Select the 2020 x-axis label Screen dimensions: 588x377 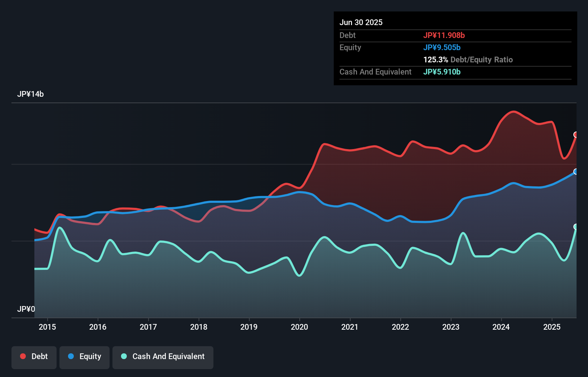coord(299,327)
